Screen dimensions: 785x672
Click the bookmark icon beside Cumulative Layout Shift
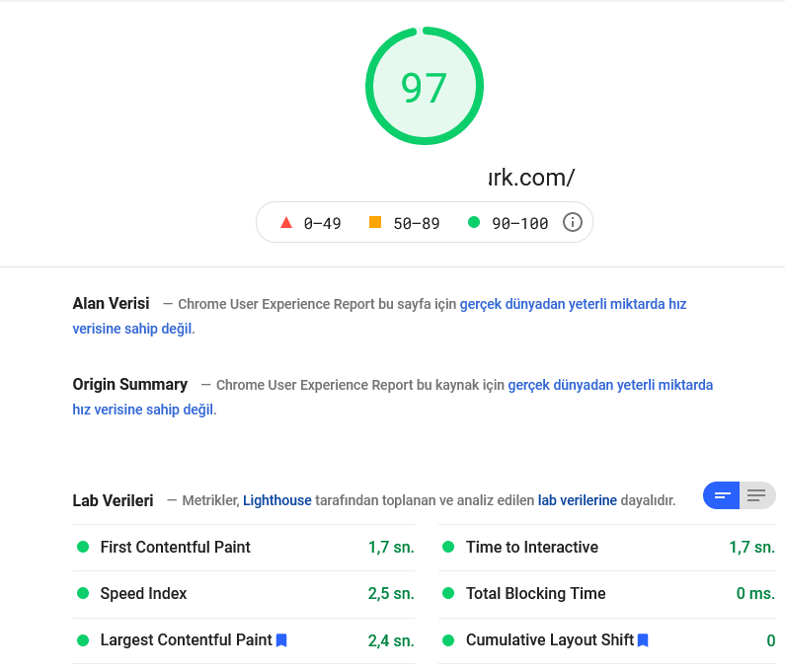643,640
